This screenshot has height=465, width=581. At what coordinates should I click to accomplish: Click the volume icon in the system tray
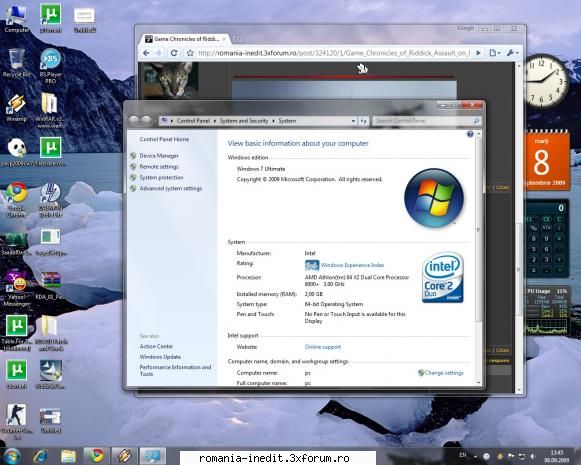[533, 456]
